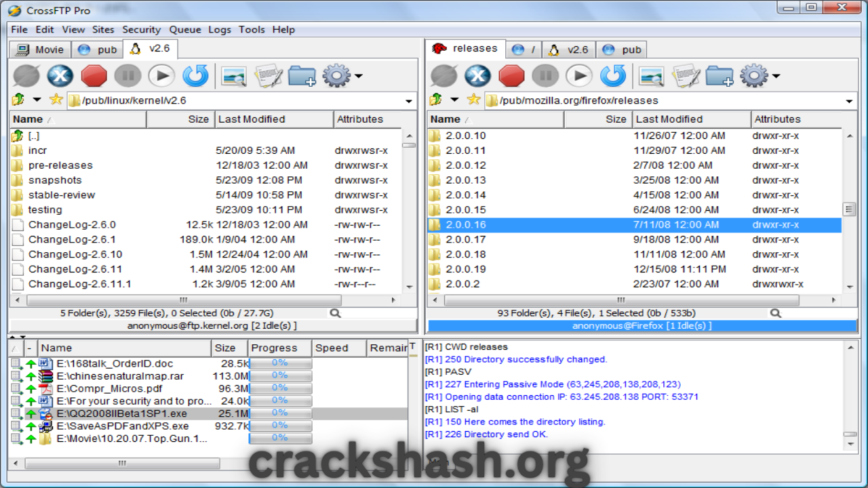The width and height of the screenshot is (868, 488).
Task: Click the right pane pause icon
Action: pos(545,76)
